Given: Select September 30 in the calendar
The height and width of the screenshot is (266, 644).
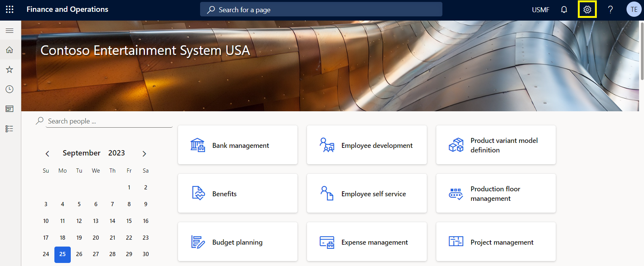Looking at the screenshot, I should [x=146, y=254].
